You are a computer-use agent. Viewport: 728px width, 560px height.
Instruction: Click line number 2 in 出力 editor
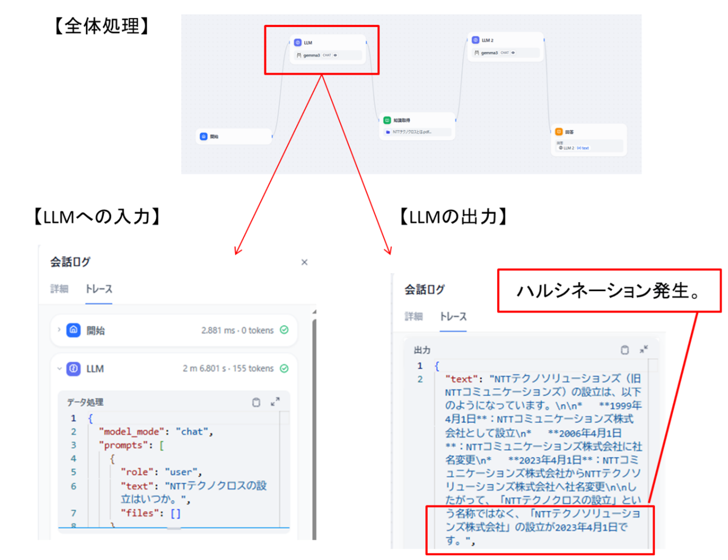point(420,379)
